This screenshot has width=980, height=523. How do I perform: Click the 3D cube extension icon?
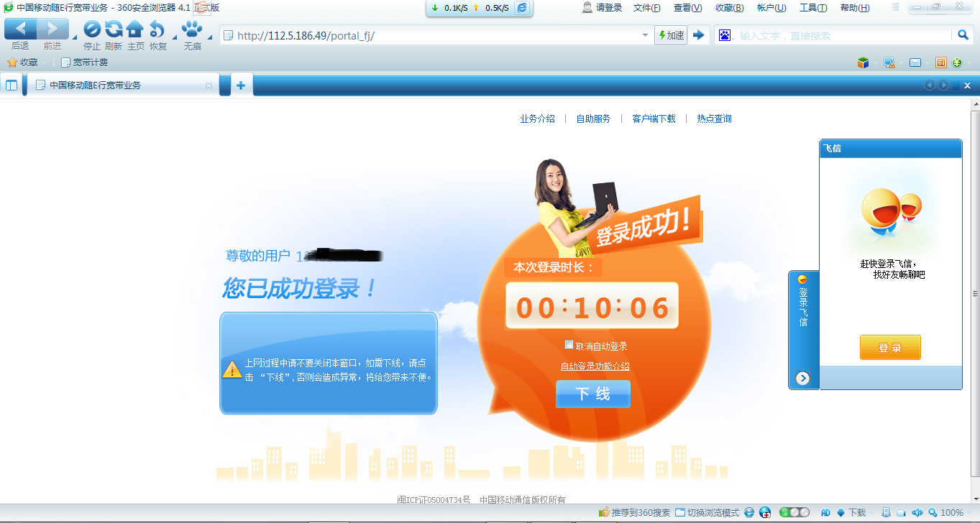tap(864, 63)
